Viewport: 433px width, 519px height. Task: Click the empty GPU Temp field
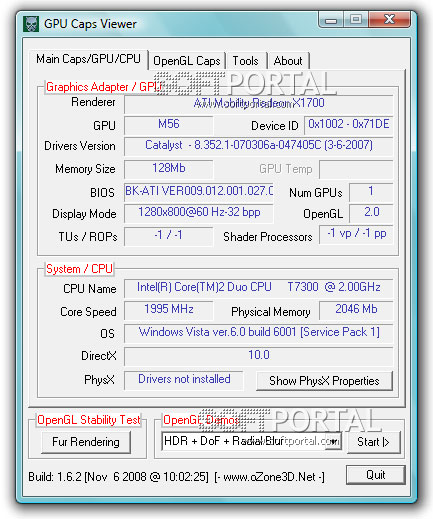(356, 169)
